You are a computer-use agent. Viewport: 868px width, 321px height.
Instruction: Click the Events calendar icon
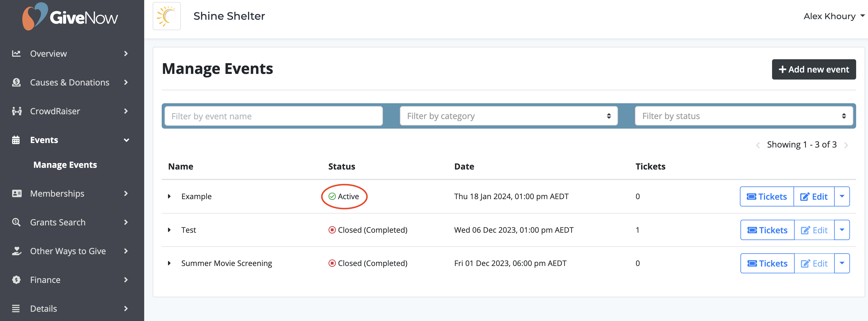(16, 140)
